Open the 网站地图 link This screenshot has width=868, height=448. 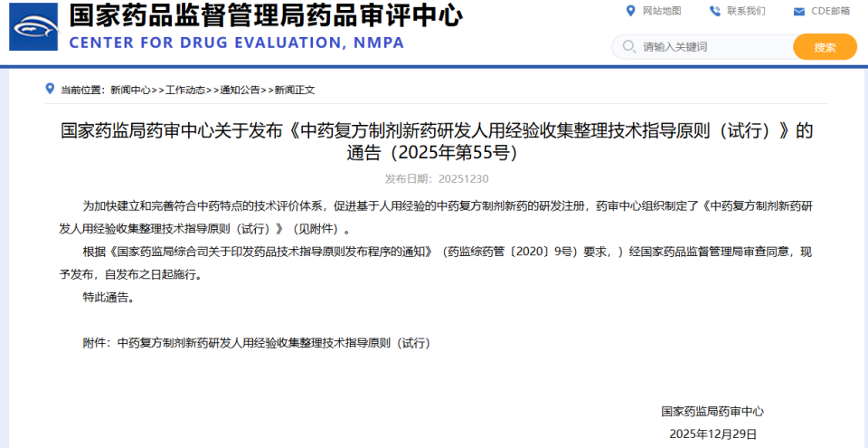coord(662,11)
